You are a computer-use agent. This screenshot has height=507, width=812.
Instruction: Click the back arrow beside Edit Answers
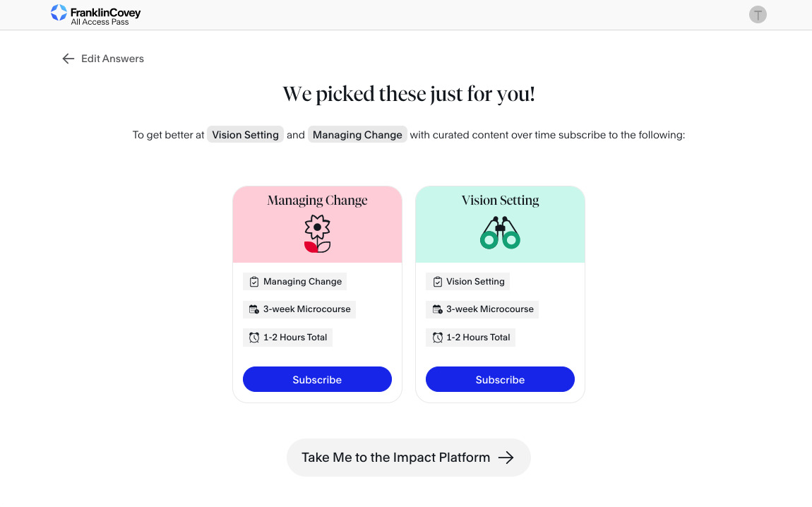68,59
